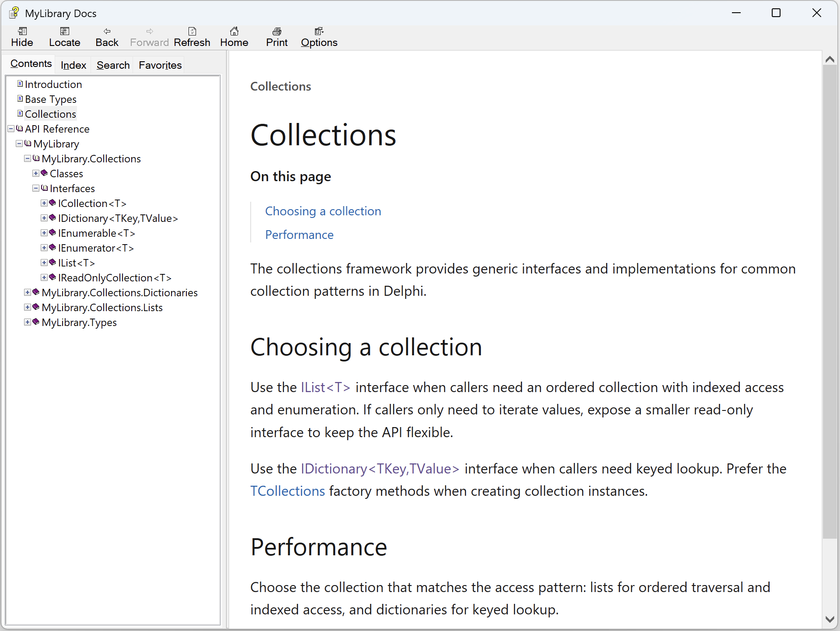Select IEnumerator<T> tree item
Viewport: 840px width, 631px height.
[x=96, y=248]
